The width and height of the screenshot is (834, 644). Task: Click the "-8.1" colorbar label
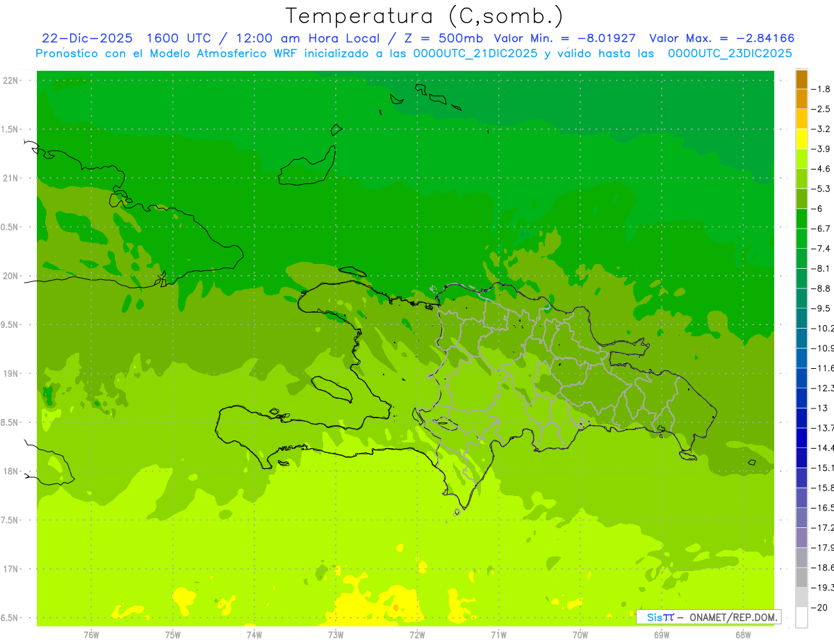821,269
